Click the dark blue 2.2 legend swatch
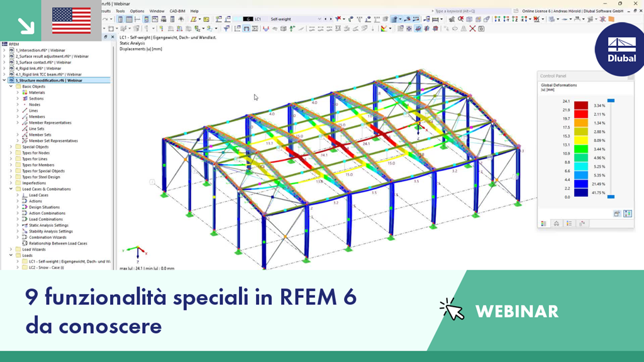Viewport: 644px width, 362px height. point(580,193)
